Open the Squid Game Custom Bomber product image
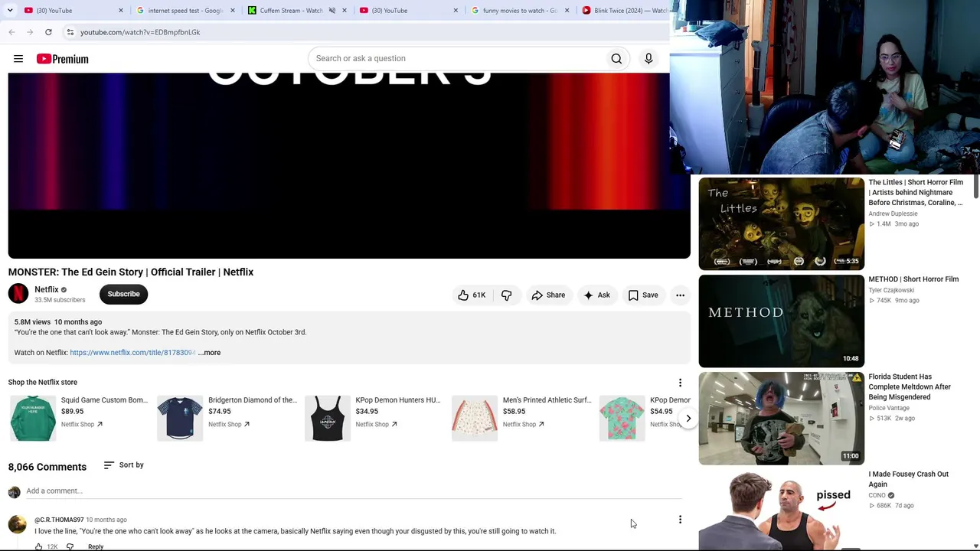Screen dimensions: 980x551 point(33,419)
